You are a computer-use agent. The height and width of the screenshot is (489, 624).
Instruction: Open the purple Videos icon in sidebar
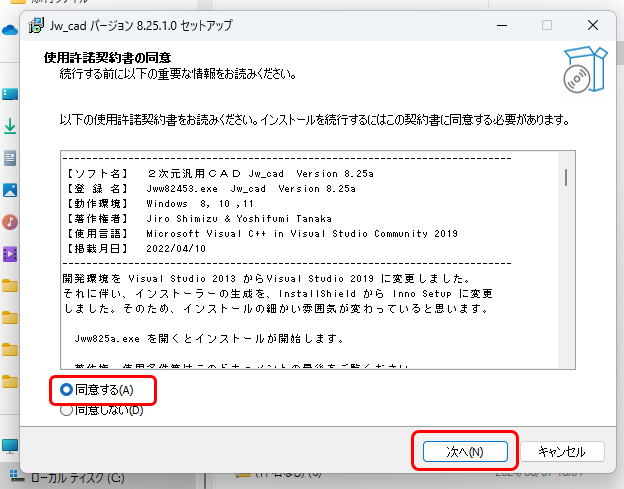10,253
